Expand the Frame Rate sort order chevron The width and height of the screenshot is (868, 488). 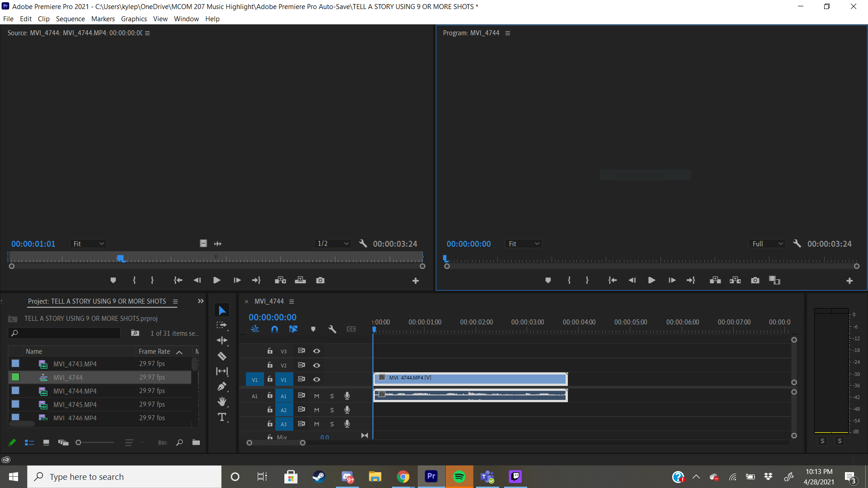[x=179, y=352]
